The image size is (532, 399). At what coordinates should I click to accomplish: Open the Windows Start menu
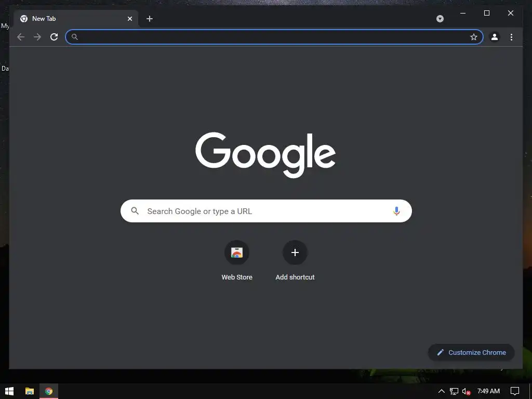coord(9,391)
